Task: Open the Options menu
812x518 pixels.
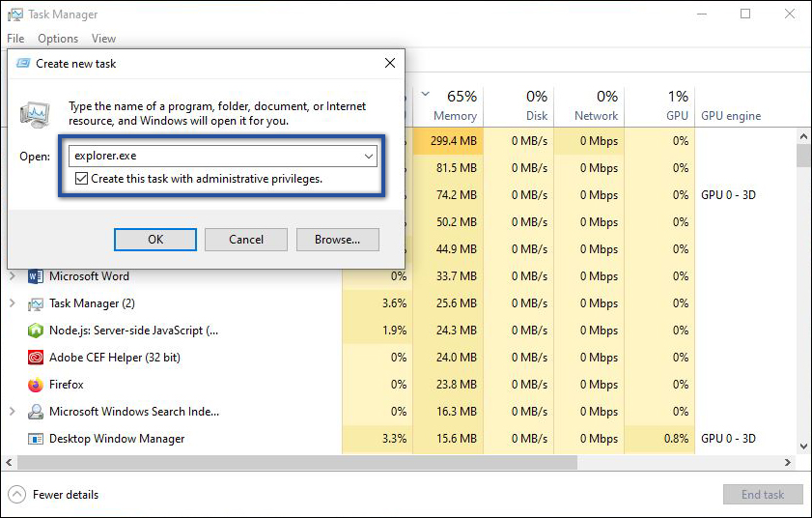Action: tap(58, 39)
